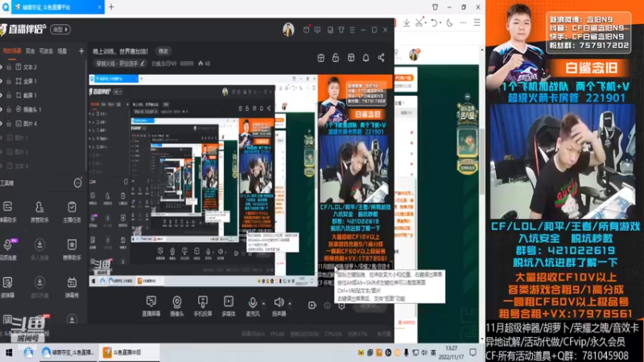644x362 pixels.
Task: Open the notification bell above preview
Action: click(366, 58)
